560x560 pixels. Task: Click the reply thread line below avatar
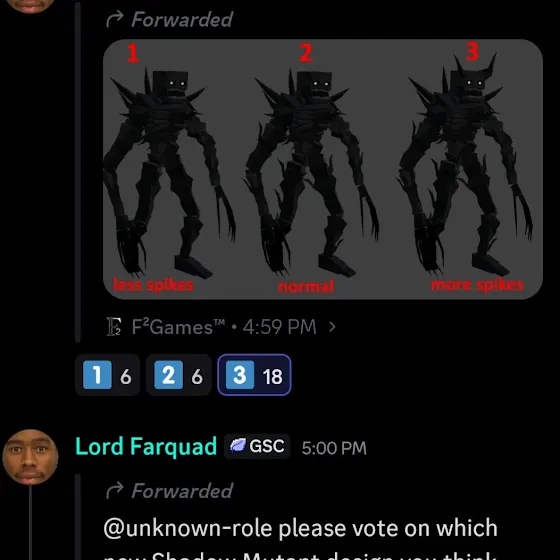(x=30, y=522)
